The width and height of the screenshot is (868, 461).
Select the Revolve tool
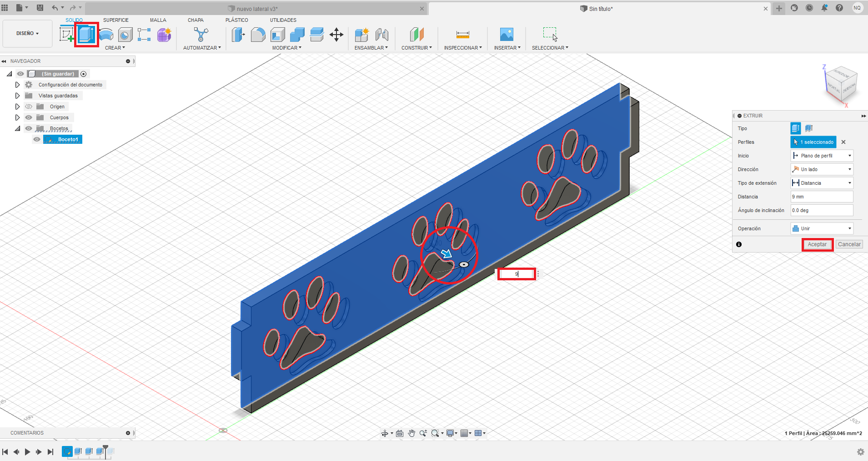point(106,35)
